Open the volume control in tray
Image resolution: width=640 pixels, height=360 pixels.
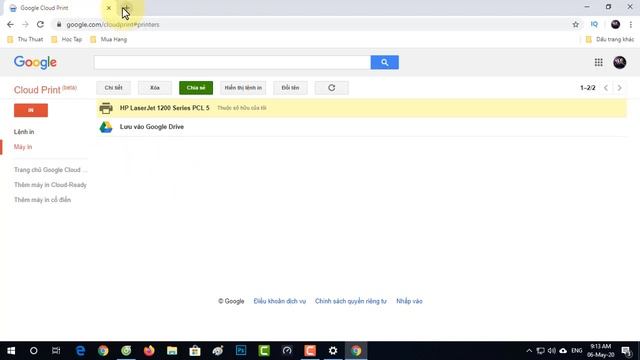552,351
